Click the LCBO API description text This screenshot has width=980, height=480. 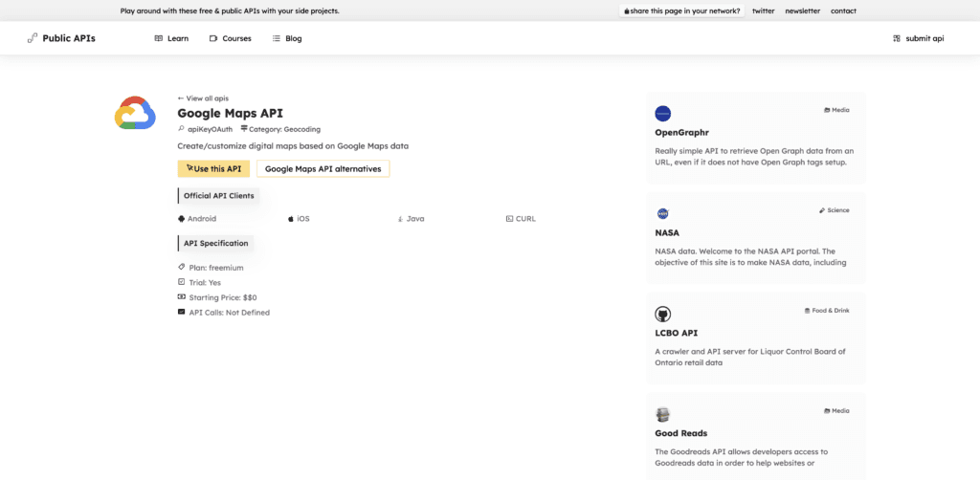[x=750, y=357]
